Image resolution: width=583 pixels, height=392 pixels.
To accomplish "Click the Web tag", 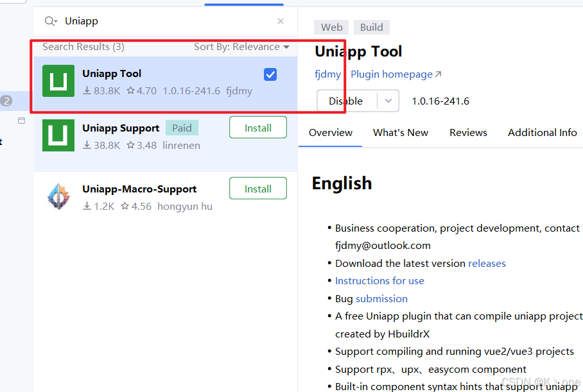I will [331, 27].
